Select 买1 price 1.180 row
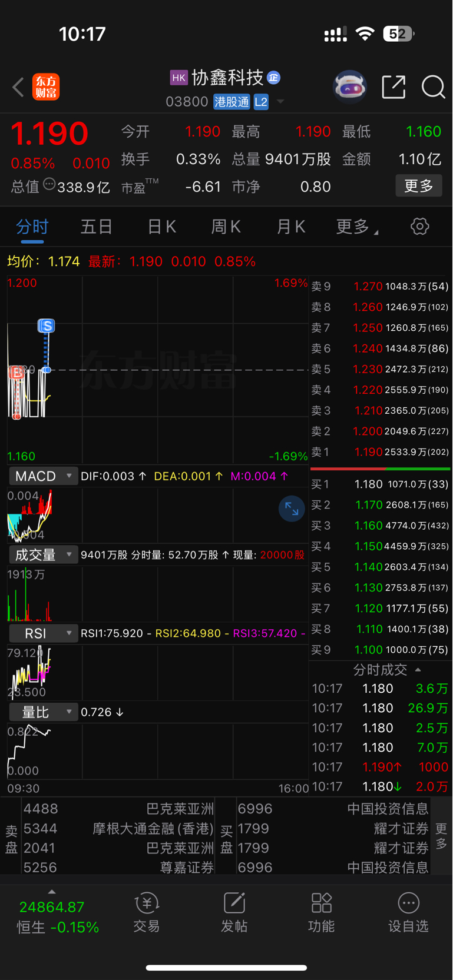This screenshot has height=980, width=453. point(380,484)
